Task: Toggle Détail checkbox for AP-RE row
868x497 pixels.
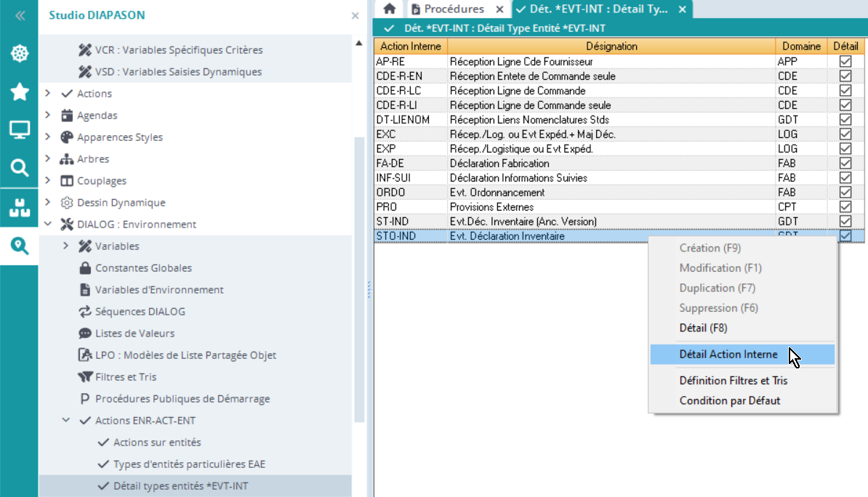Action: click(845, 62)
